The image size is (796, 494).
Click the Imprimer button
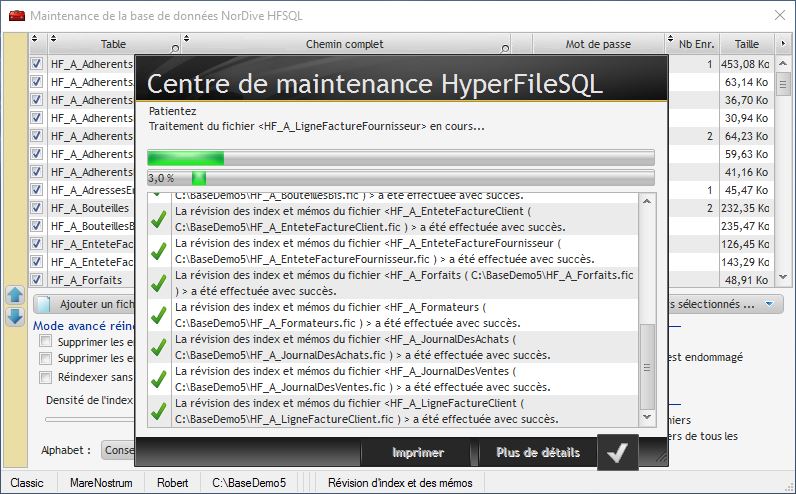tap(418, 452)
